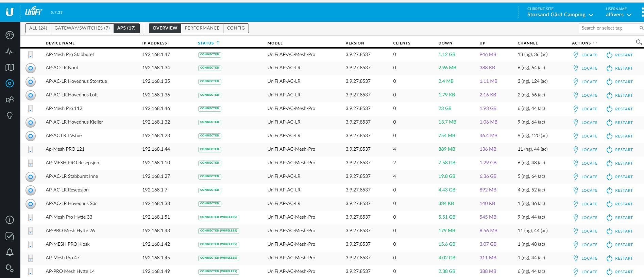Select the Overview view tab
Viewport: 644px width, 278px height.
165,28
